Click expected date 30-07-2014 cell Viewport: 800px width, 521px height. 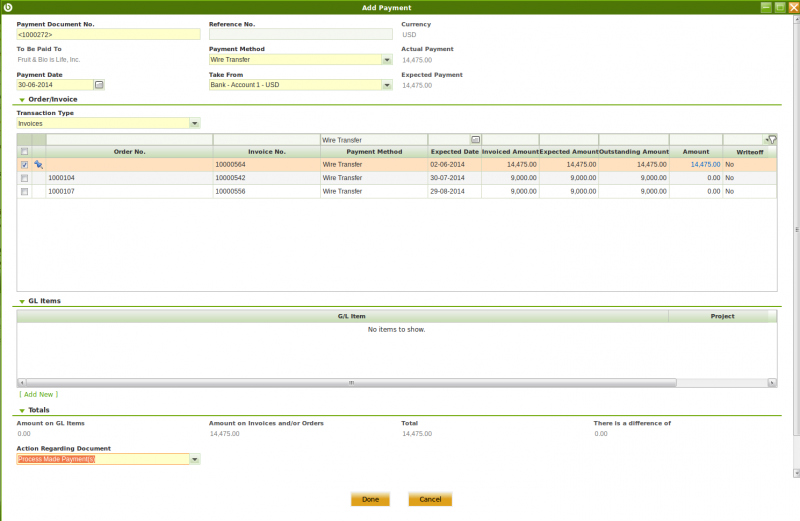tap(455, 178)
